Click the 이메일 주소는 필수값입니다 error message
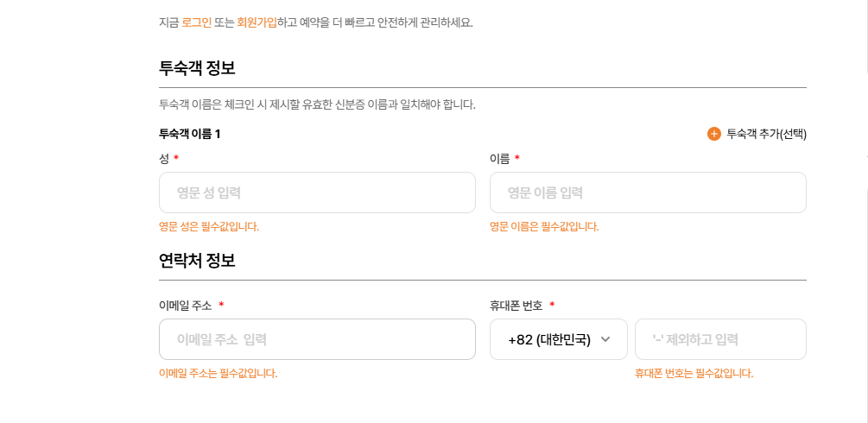Viewport: 868px width, 423px height. pos(219,374)
